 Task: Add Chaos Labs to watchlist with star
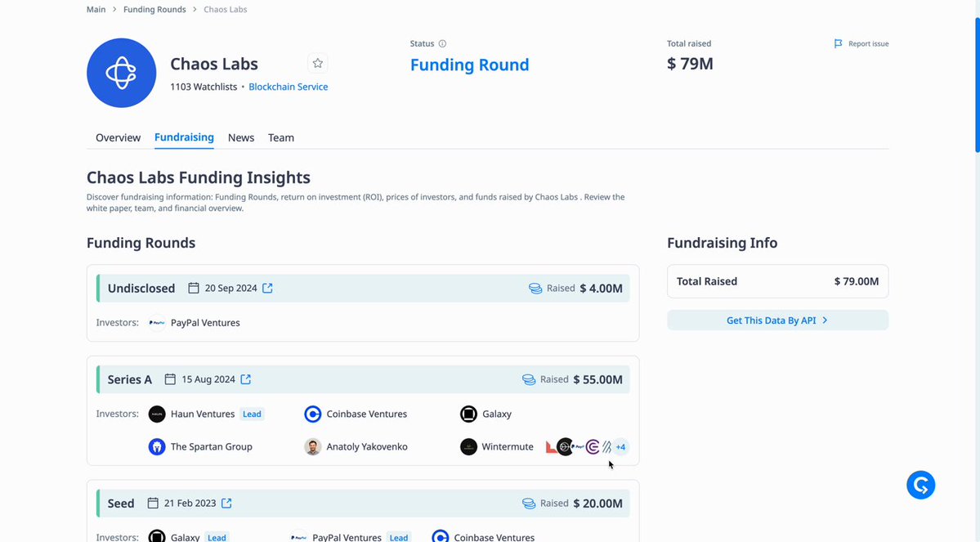(317, 63)
